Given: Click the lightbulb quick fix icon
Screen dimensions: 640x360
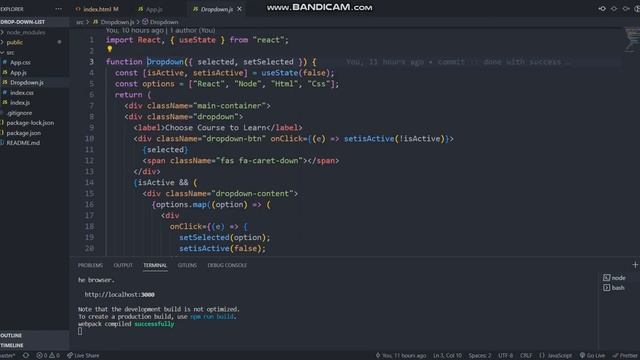Looking at the screenshot, I should (109, 49).
